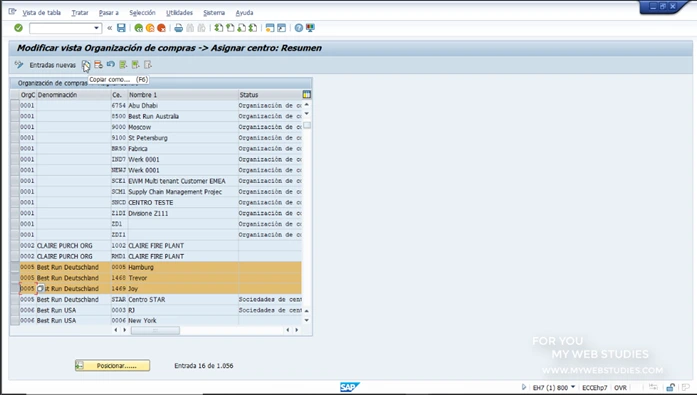This screenshot has height=395, width=697.
Task: Click the red Cancel icon
Action: 161,28
